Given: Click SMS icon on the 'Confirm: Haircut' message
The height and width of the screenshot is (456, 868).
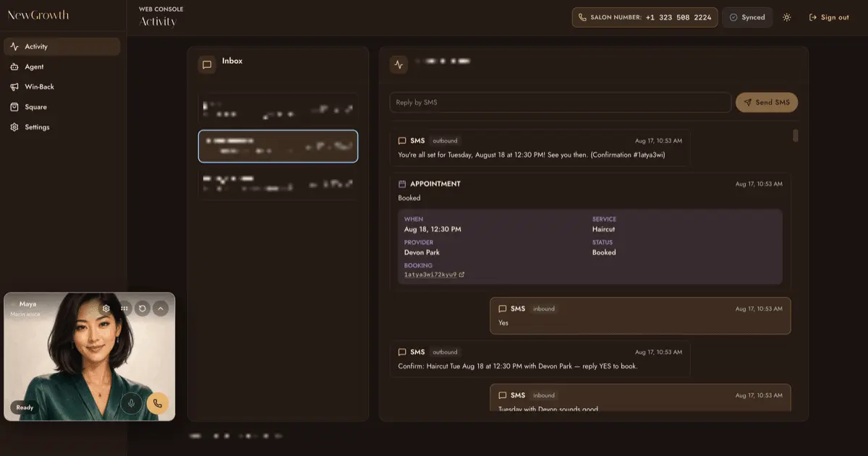Looking at the screenshot, I should coord(402,352).
